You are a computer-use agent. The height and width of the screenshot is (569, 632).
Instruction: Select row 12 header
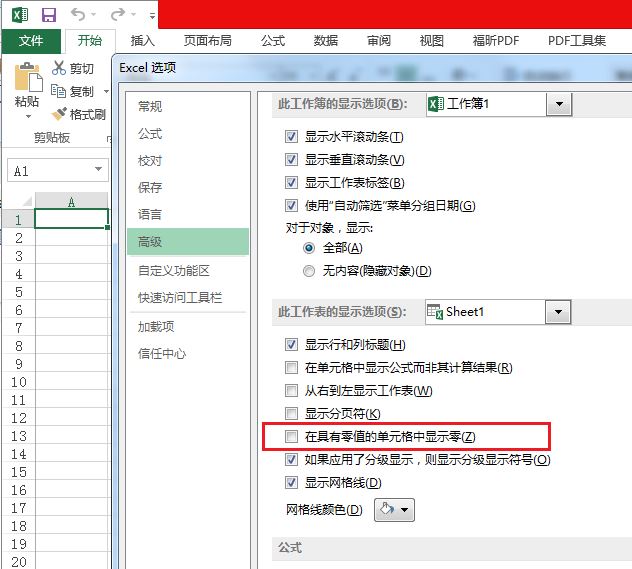point(19,418)
